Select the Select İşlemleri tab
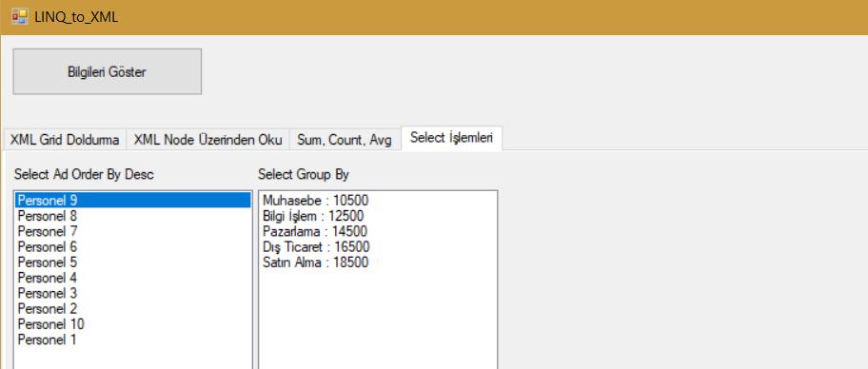This screenshot has height=369, width=868. (x=452, y=138)
